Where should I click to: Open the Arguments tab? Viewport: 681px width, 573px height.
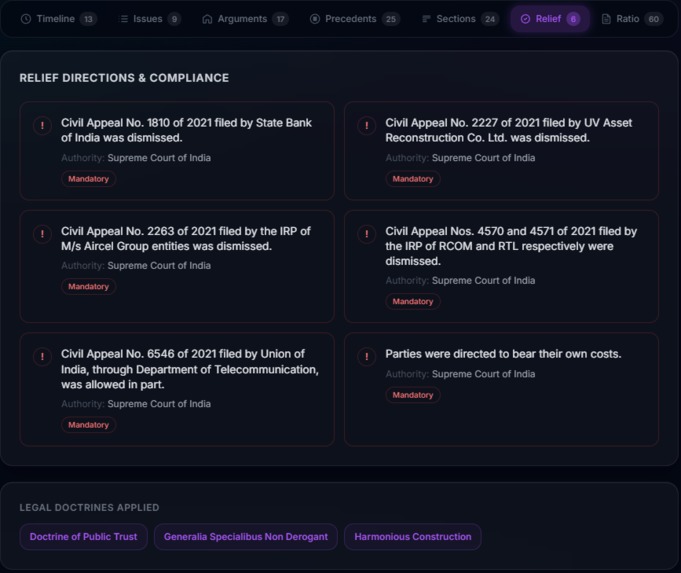coord(245,19)
